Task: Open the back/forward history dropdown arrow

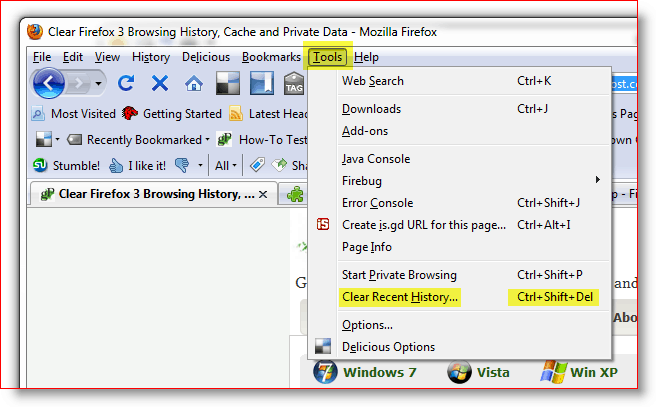Action: (98, 84)
